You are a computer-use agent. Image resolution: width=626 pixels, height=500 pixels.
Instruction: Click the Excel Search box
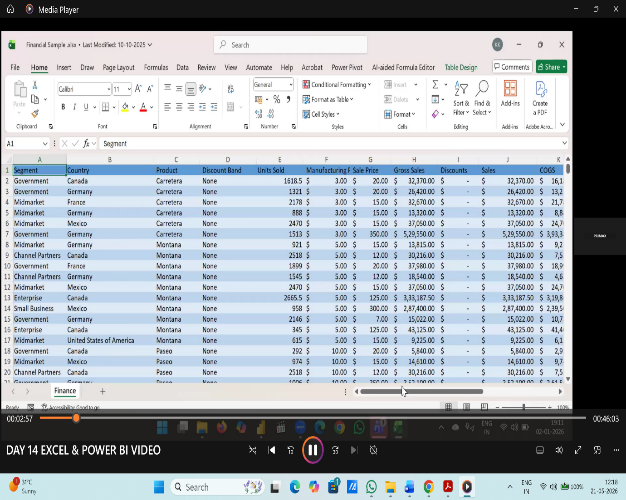pyautogui.click(x=291, y=45)
